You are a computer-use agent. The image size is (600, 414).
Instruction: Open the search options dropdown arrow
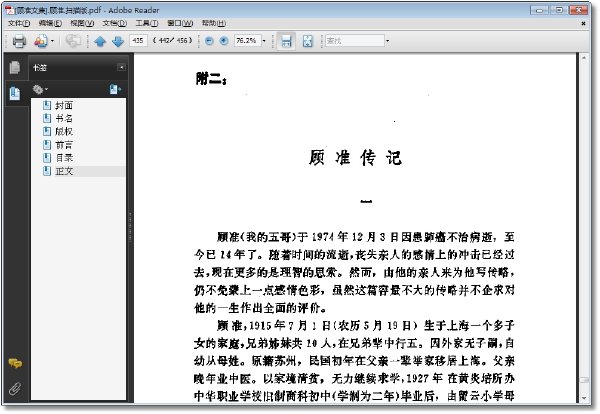(x=387, y=41)
